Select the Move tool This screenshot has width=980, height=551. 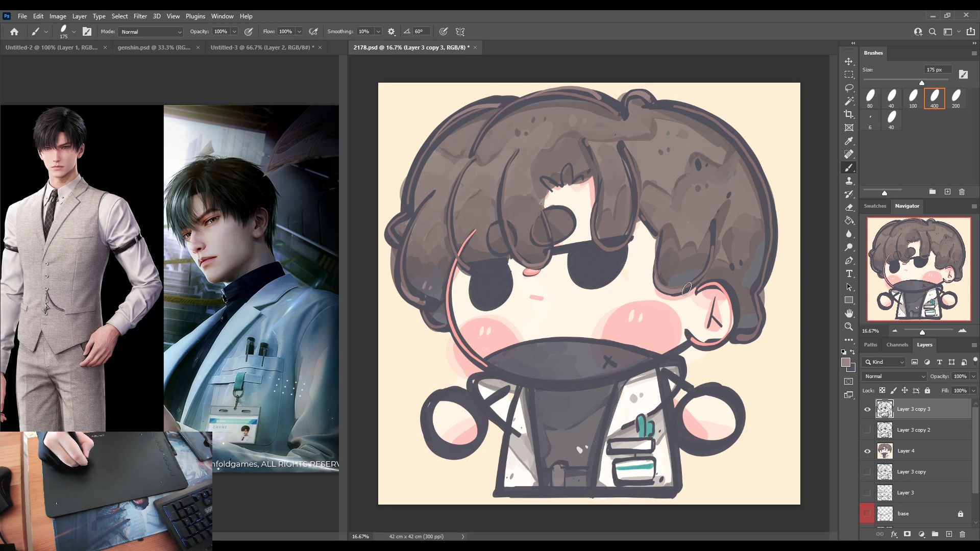(849, 61)
